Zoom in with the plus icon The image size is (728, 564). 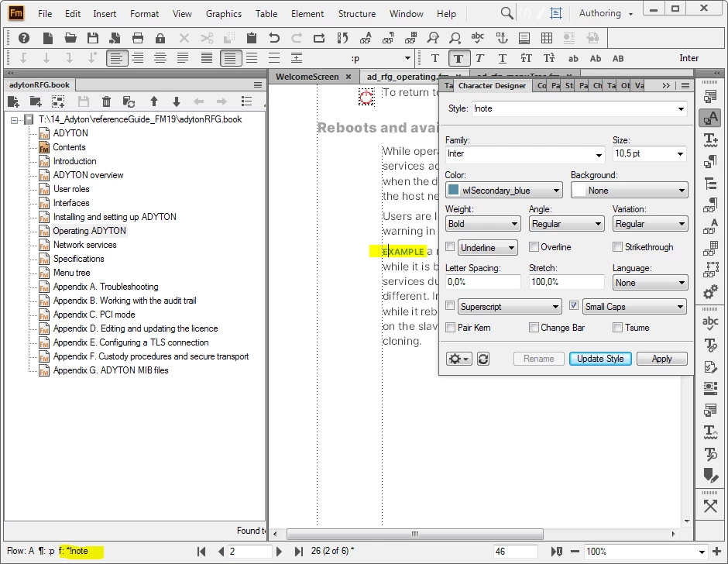[716, 552]
